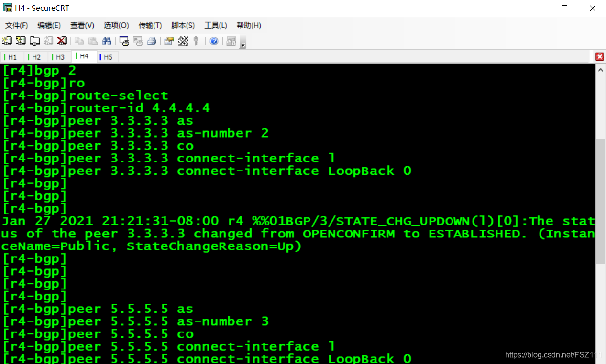This screenshot has height=364, width=606.
Task: Switch to the H1 session tab
Action: point(12,57)
